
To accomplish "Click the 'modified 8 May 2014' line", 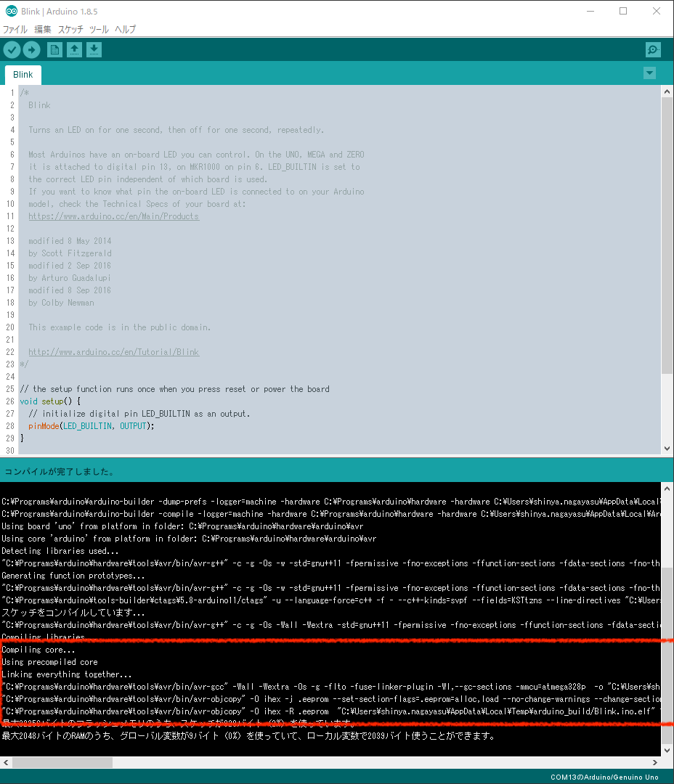I will click(70, 241).
